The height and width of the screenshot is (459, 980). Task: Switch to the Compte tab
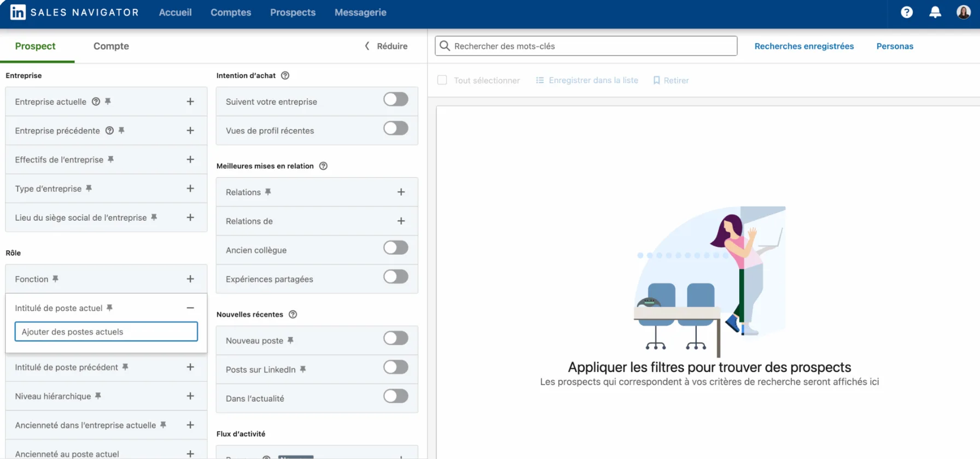point(111,46)
